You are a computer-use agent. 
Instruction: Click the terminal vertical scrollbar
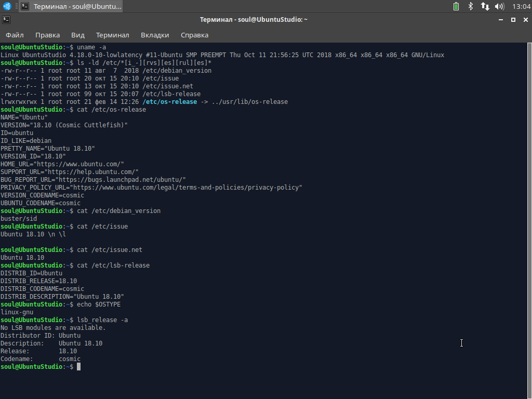(x=529, y=220)
